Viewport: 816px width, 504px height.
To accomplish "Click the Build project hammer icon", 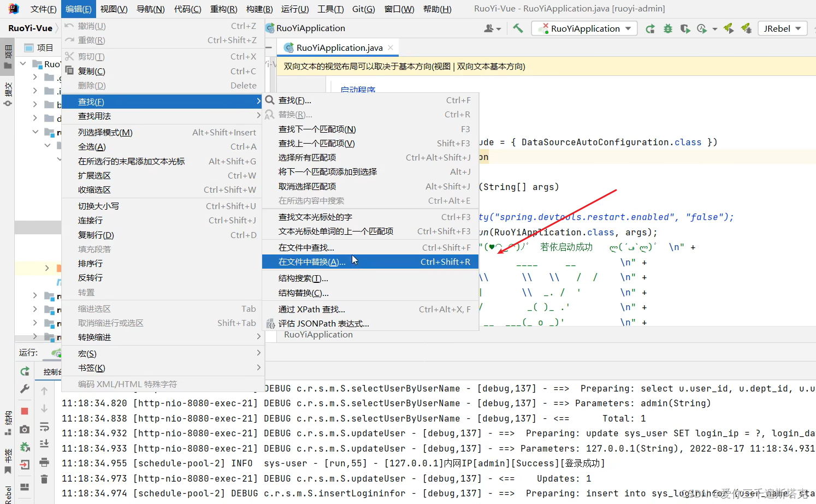I will tap(518, 28).
